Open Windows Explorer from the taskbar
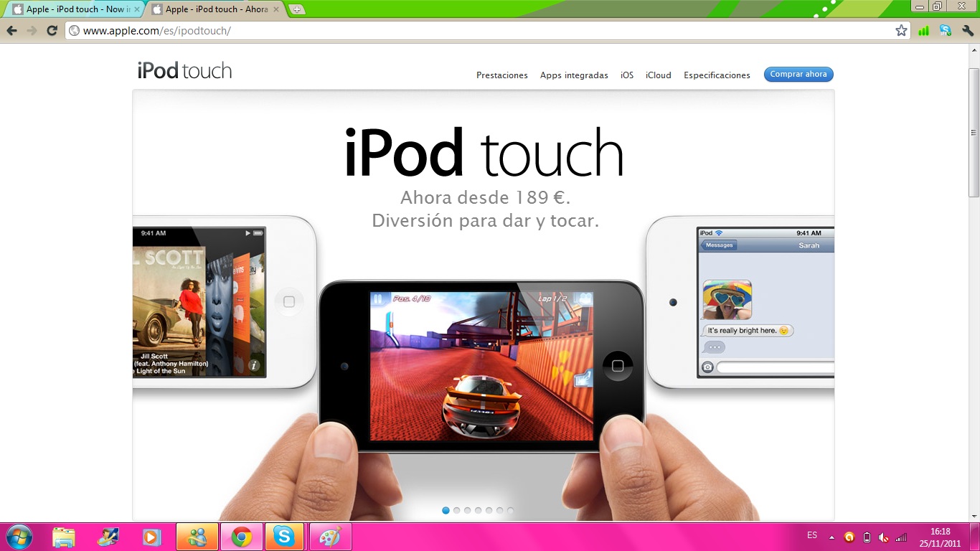This screenshot has height=551, width=980. point(64,537)
